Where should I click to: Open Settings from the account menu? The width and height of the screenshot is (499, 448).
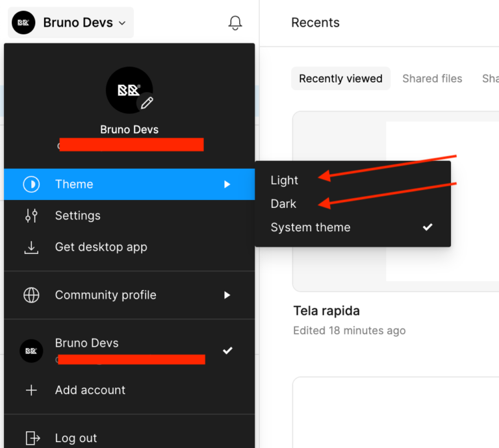coord(78,216)
